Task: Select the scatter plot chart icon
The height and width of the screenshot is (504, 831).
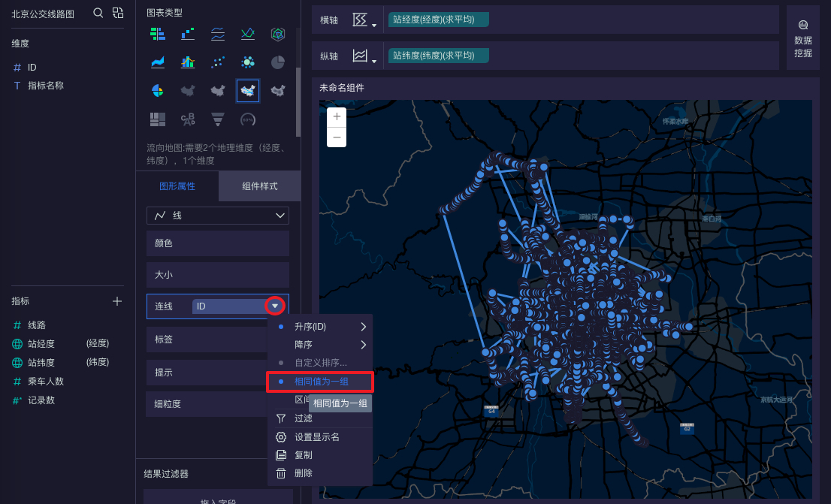Action: click(218, 62)
